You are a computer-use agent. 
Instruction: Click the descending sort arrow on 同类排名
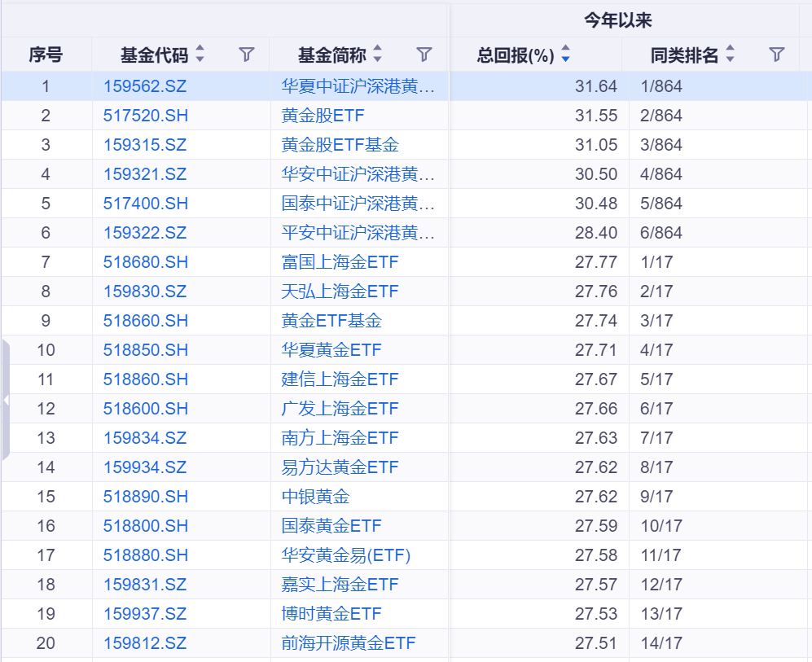pyautogui.click(x=729, y=59)
